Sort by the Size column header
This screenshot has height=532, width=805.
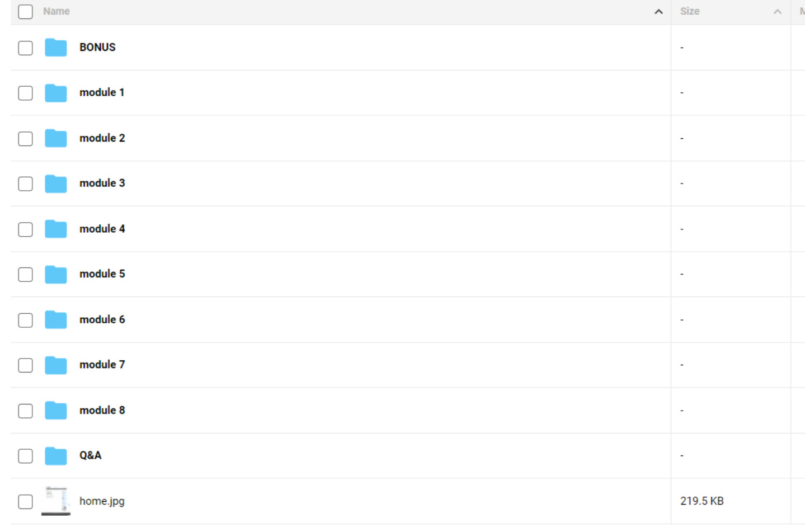tap(690, 11)
